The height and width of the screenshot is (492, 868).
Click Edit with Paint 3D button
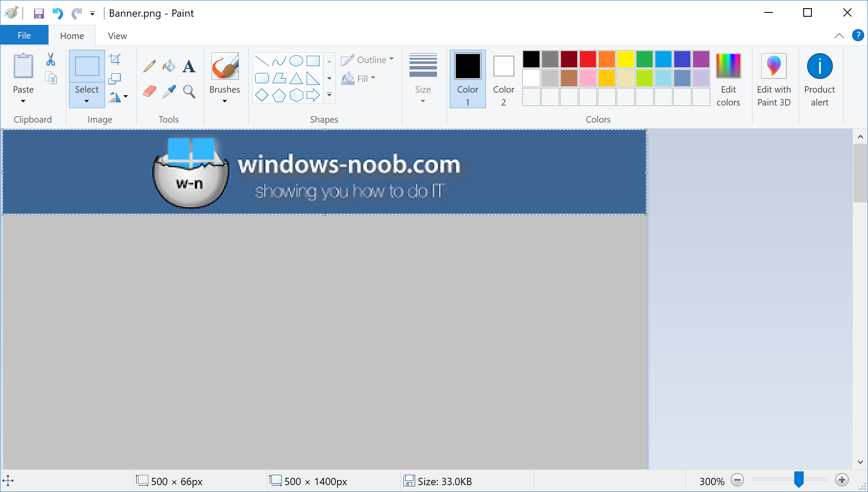[774, 78]
